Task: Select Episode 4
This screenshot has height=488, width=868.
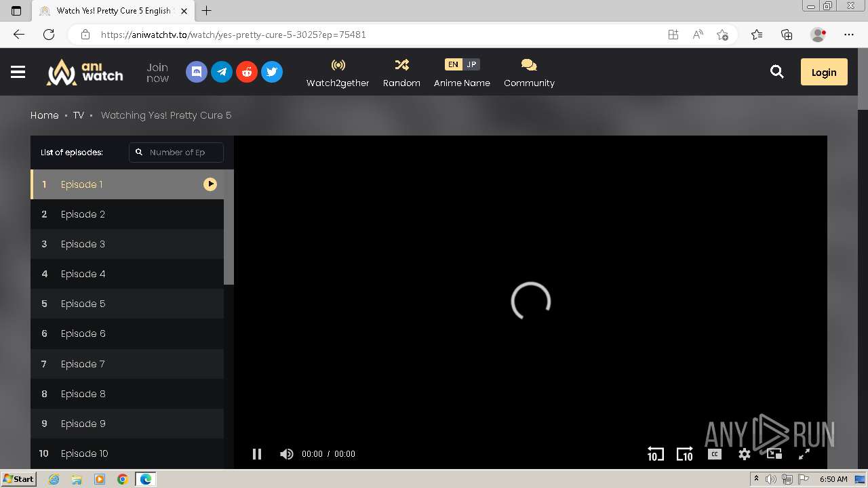Action: tap(127, 274)
